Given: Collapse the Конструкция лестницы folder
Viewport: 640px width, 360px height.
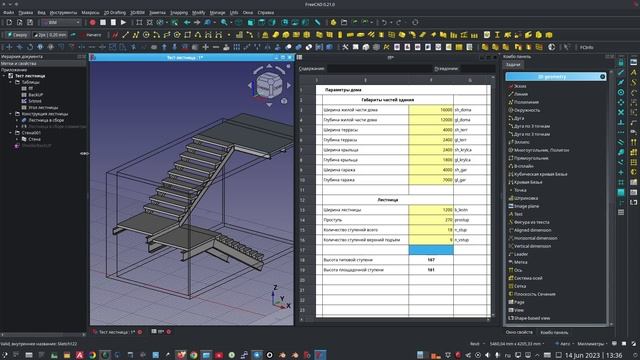Looking at the screenshot, I should point(11,114).
